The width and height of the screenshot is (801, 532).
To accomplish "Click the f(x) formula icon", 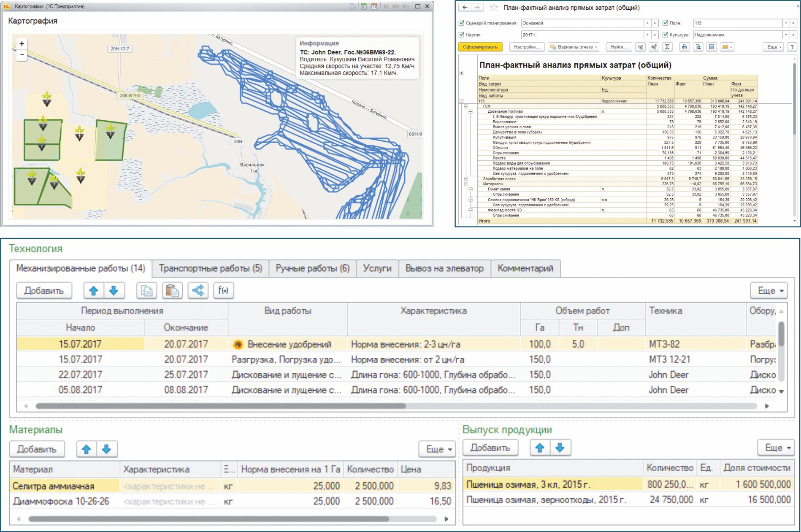I will 223,290.
